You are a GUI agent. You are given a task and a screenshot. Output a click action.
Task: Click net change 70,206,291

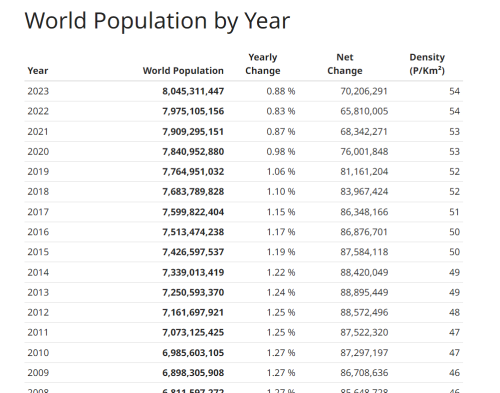pos(364,91)
